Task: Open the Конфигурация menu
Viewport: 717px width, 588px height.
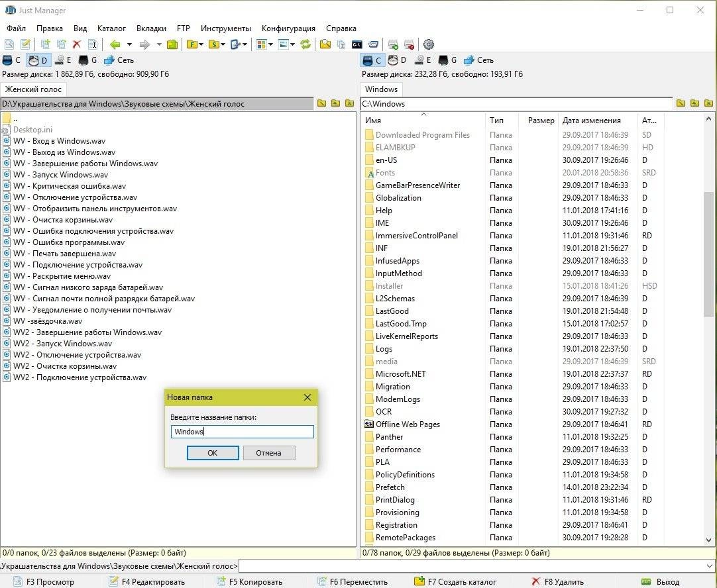Action: click(x=288, y=28)
